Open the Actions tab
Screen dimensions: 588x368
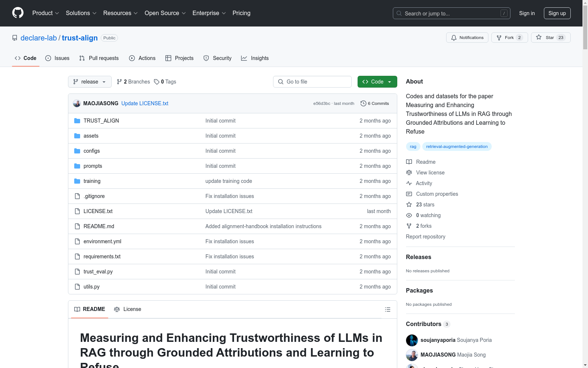pos(142,58)
